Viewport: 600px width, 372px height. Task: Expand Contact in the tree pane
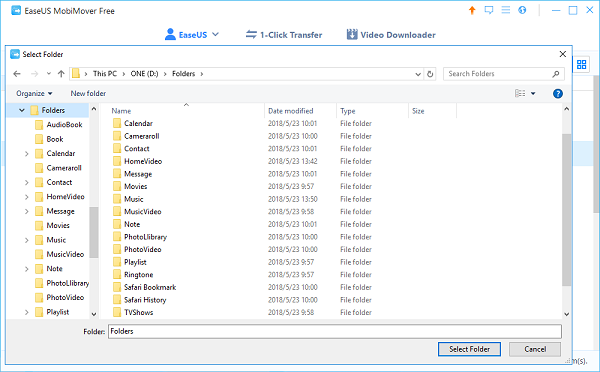pyautogui.click(x=26, y=183)
